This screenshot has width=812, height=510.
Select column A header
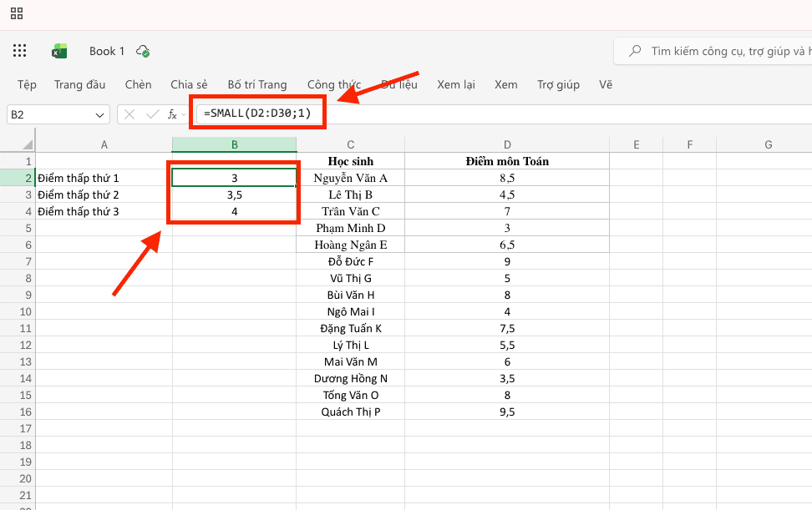104,145
